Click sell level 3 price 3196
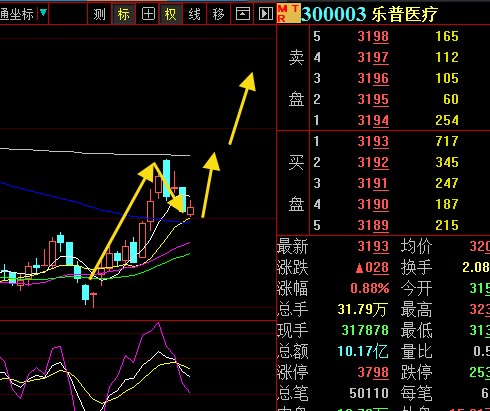The width and height of the screenshot is (490, 411). tap(373, 78)
